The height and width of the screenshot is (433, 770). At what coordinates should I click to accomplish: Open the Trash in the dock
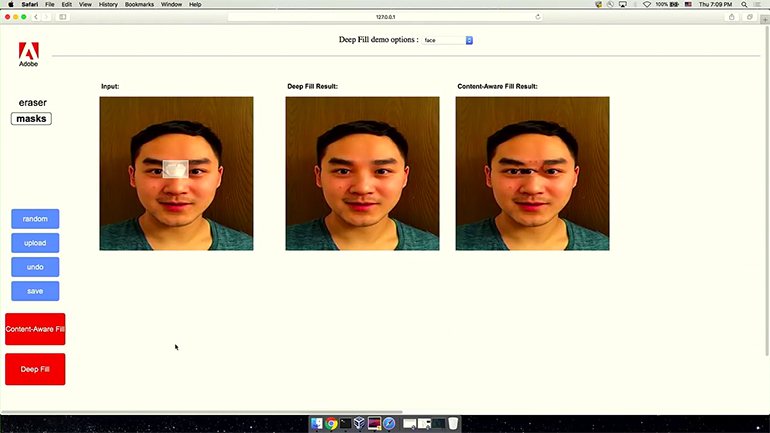[x=453, y=424]
